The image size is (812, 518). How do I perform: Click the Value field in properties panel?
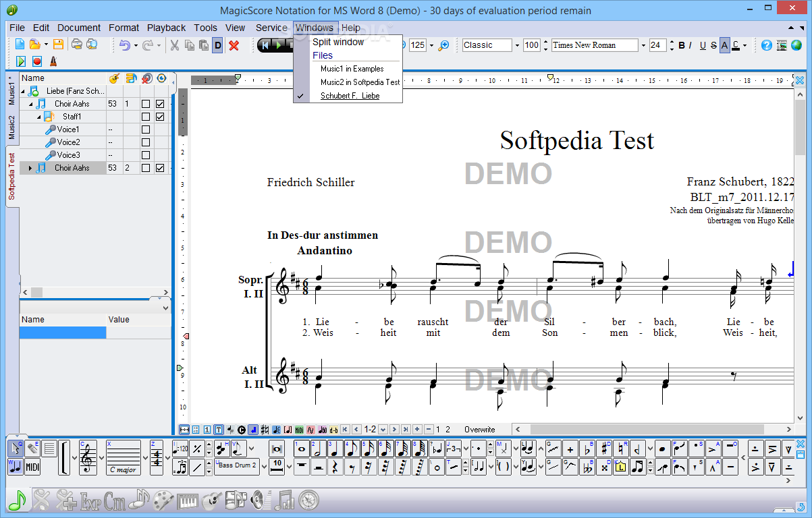pos(138,333)
